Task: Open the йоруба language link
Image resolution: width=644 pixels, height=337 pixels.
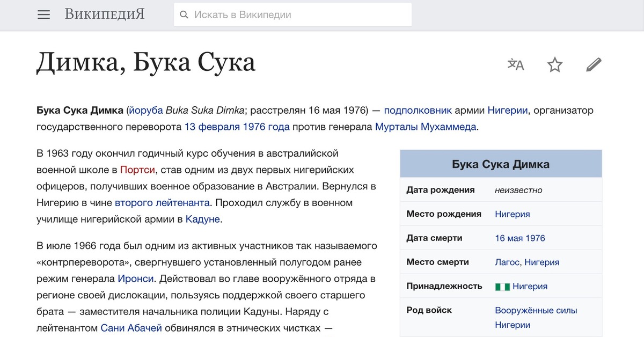Action: (x=146, y=111)
